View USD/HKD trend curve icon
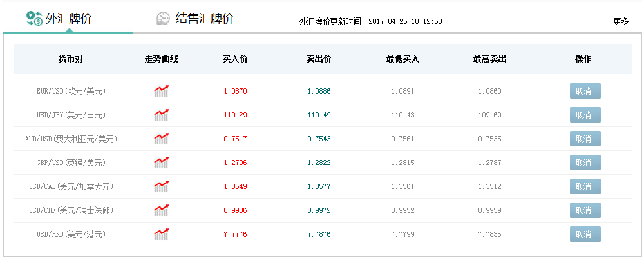This screenshot has width=644, height=258. coord(161,234)
